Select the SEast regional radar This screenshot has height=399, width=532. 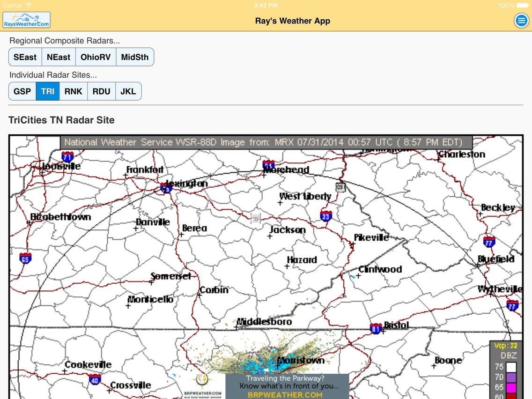click(25, 57)
